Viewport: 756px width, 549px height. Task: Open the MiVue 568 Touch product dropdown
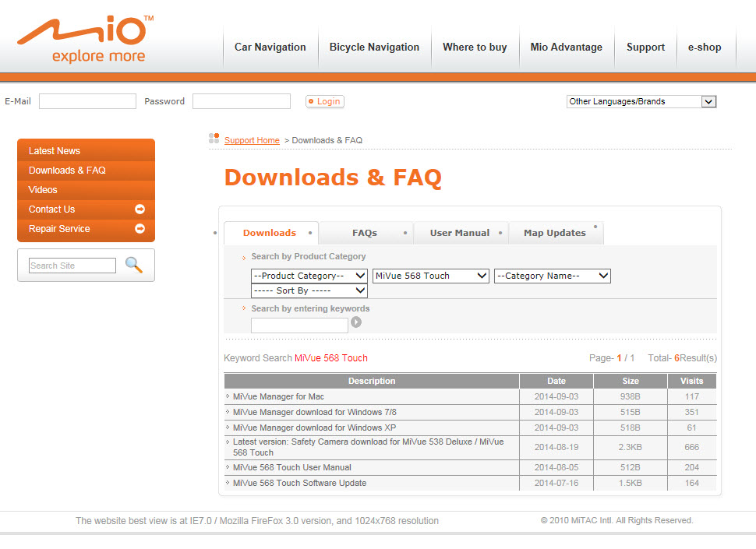tap(431, 276)
